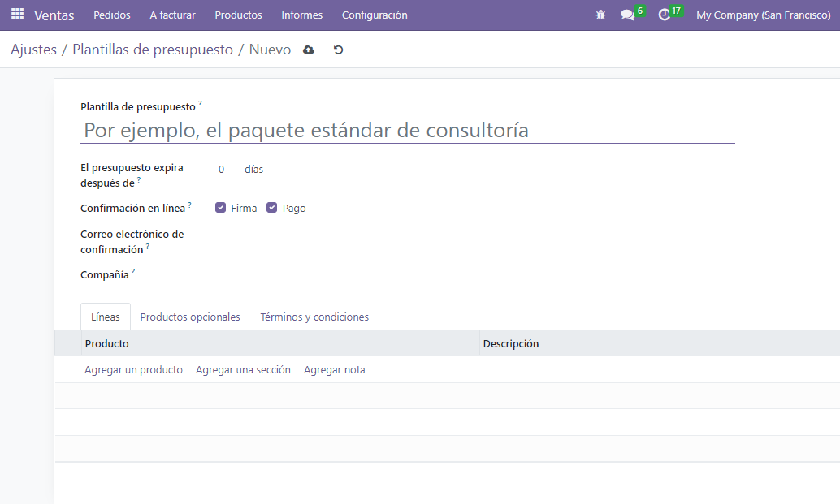Viewport: 840px width, 504px height.
Task: Uncheck the Firma checkbox
Action: [x=221, y=207]
